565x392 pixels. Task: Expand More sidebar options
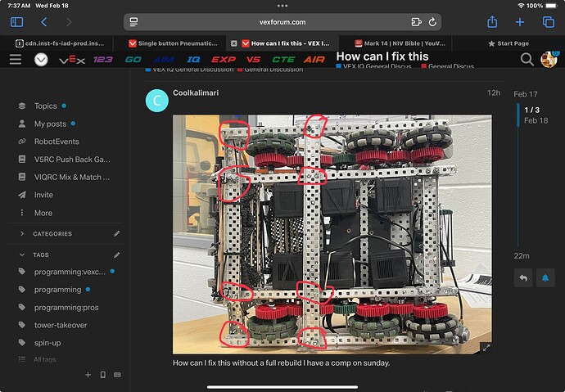(x=43, y=213)
